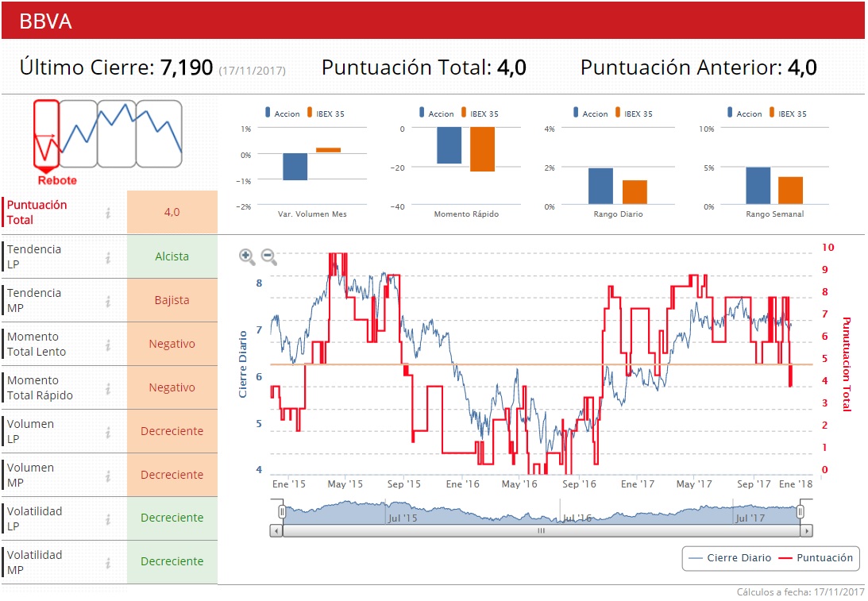Open info icon for Volatilidad MP
868x601 pixels.
pyautogui.click(x=108, y=563)
